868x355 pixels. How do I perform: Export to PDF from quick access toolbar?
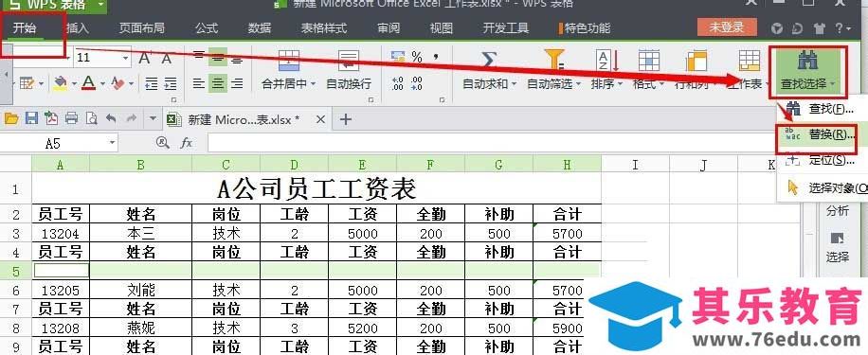[51, 117]
